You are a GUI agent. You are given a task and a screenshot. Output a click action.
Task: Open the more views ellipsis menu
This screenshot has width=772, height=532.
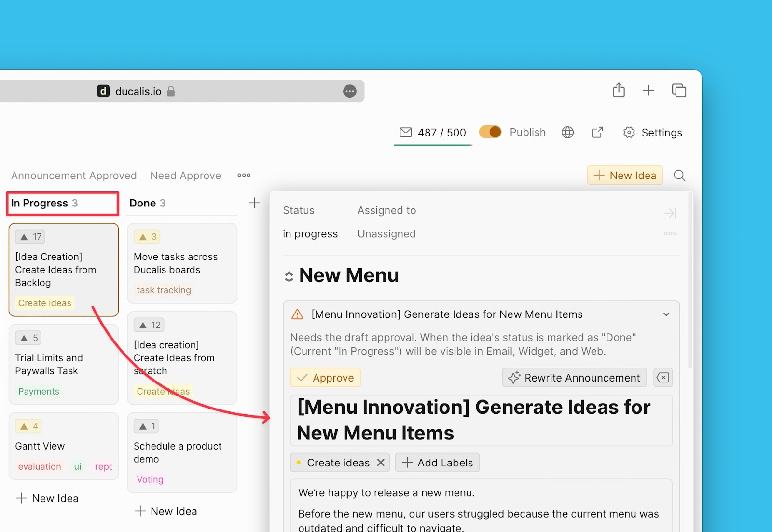click(244, 176)
